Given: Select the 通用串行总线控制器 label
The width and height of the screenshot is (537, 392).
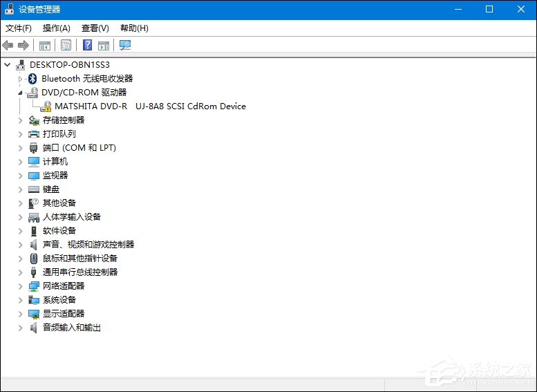Looking at the screenshot, I should coord(79,272).
